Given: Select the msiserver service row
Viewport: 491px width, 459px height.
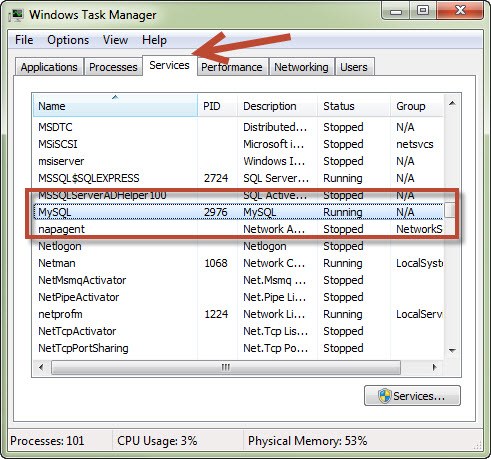Looking at the screenshot, I should tap(238, 161).
